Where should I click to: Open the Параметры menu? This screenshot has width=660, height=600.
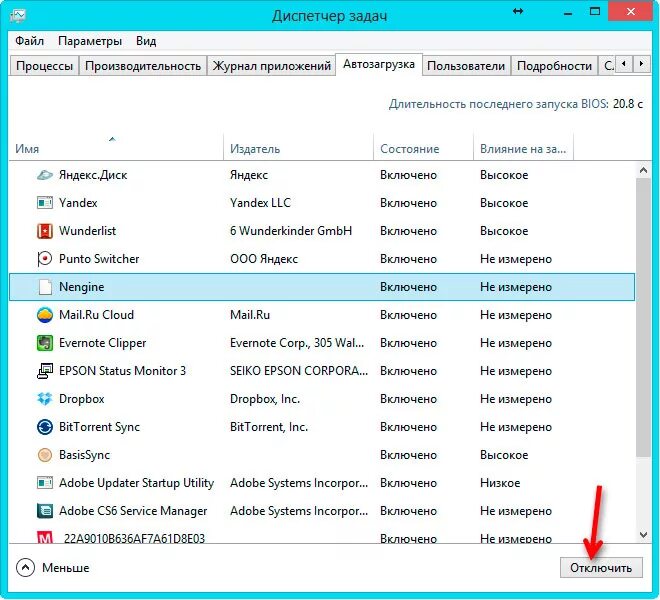pyautogui.click(x=90, y=41)
